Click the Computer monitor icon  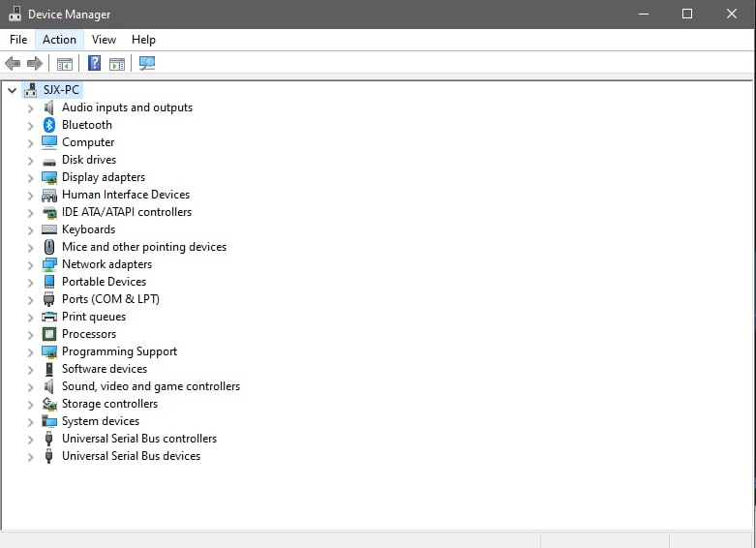click(49, 142)
